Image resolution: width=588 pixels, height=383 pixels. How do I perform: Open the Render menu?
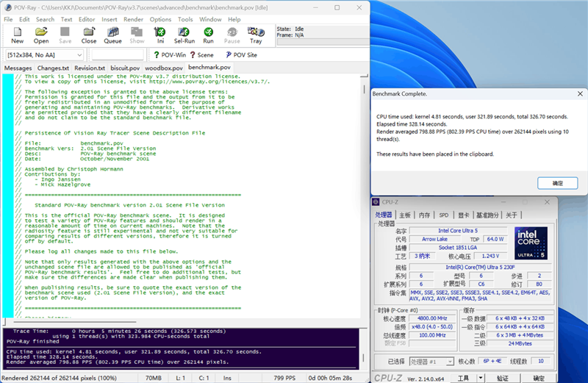point(134,19)
